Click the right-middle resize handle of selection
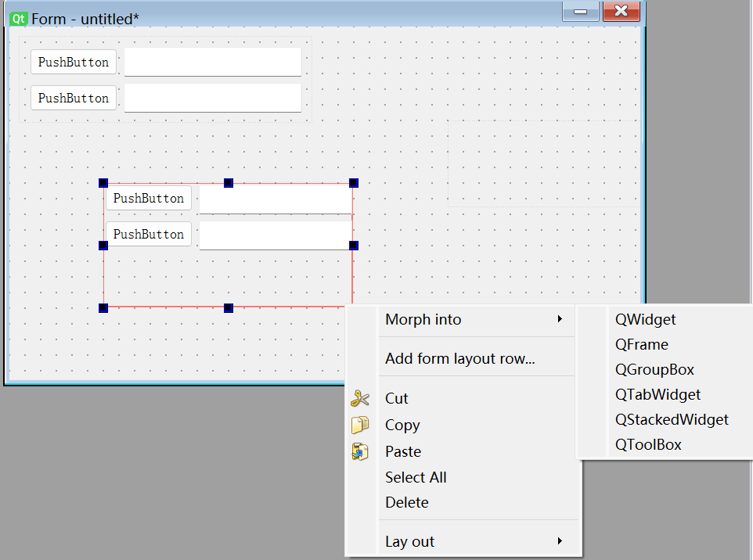This screenshot has width=753, height=560. [354, 246]
